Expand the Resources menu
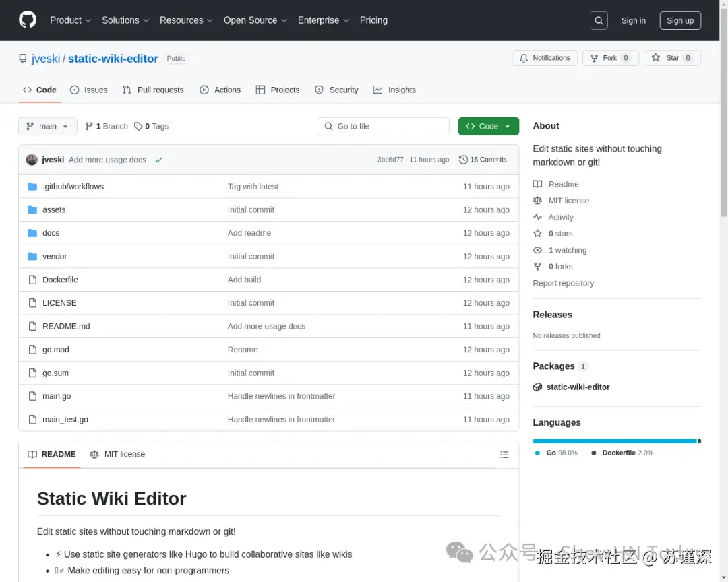Screen dimensions: 728x582 point(186,20)
